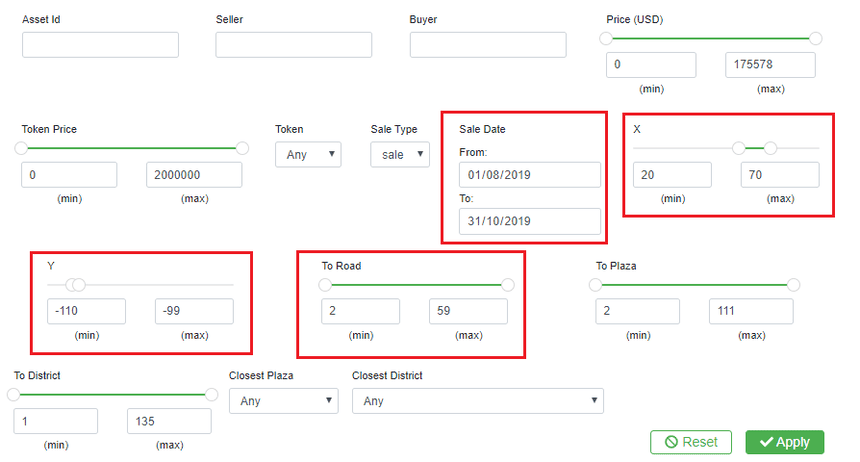Screen dimensions: 860x462
Task: Click the Token Price max slider handle
Action: click(x=242, y=148)
